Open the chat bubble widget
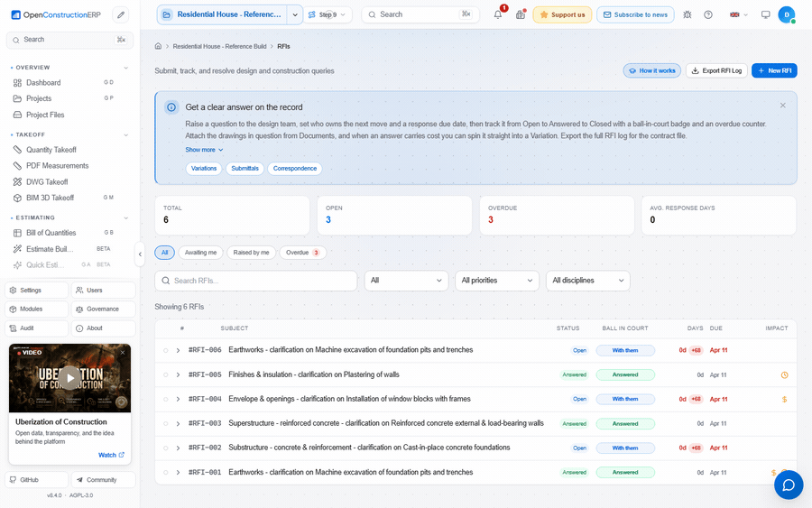Image resolution: width=812 pixels, height=508 pixels. [789, 485]
